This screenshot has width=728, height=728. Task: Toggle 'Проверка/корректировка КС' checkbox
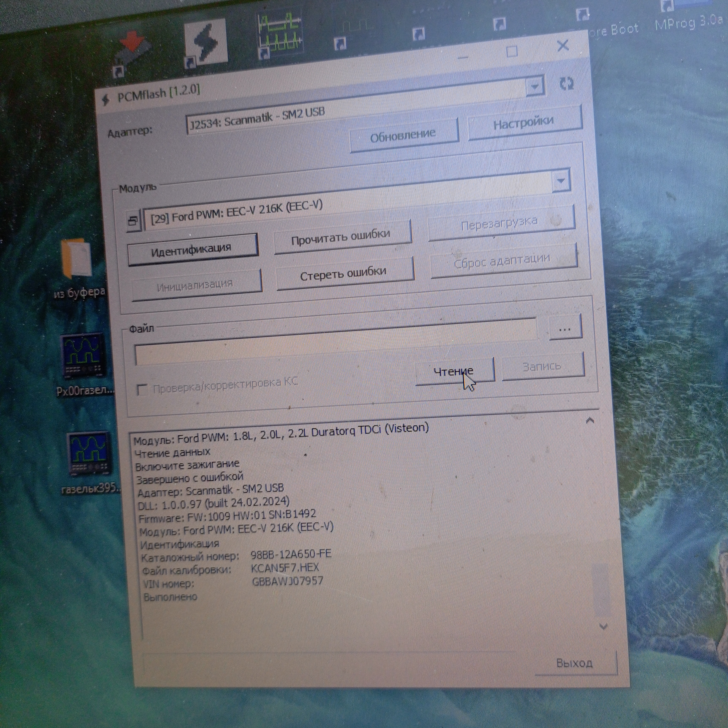142,390
